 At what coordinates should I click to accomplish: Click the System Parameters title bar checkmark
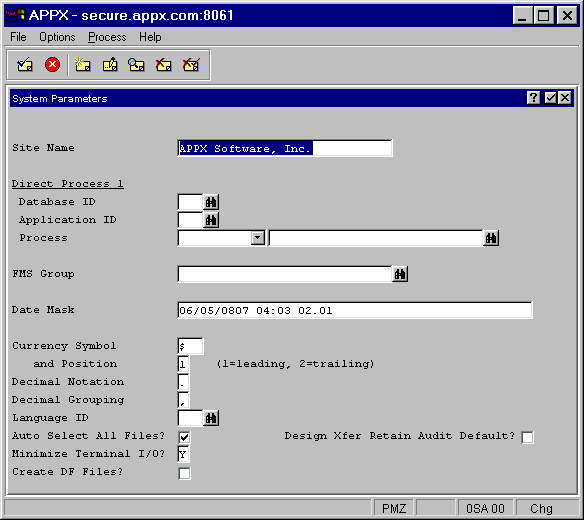(550, 98)
